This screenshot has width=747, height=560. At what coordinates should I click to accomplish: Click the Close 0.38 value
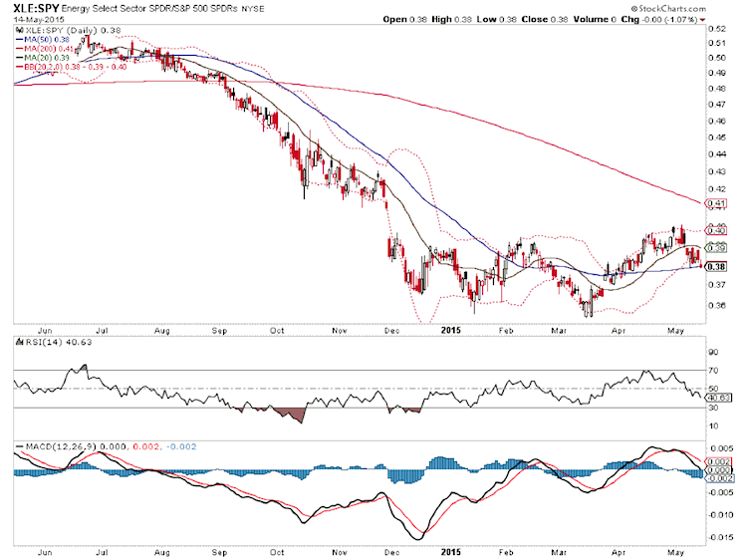tap(545, 20)
